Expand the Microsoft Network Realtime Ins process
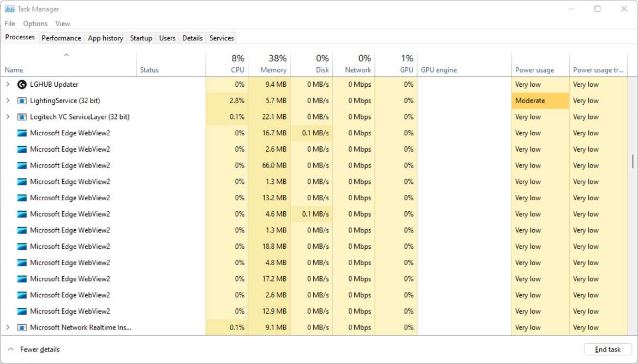Image resolution: width=638 pixels, height=364 pixels. (x=8, y=327)
